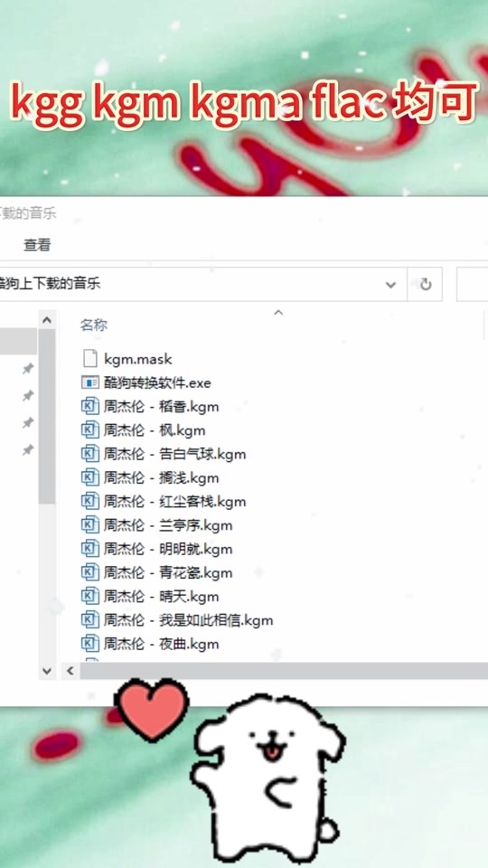Click the kgm.mask file icon
Viewport: 488px width, 868px height.
(x=90, y=359)
